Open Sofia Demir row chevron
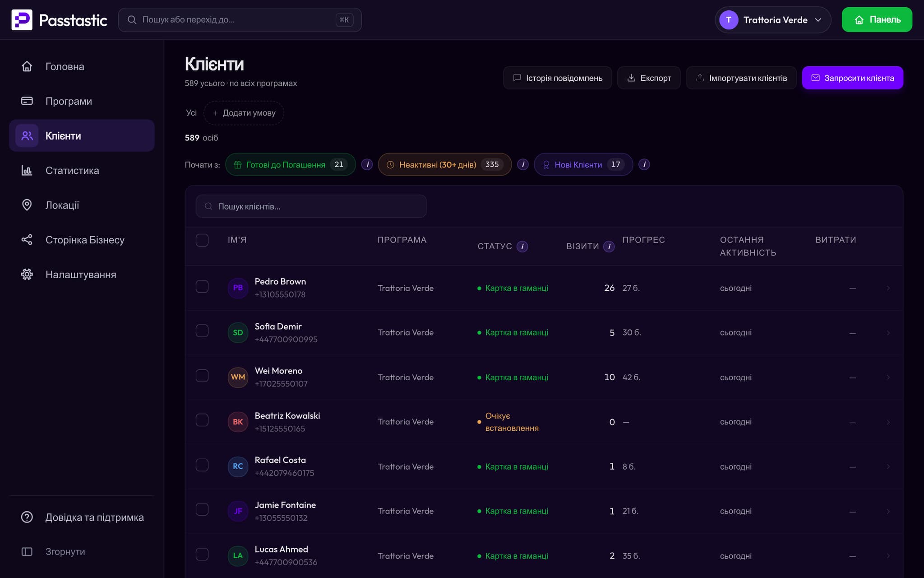The width and height of the screenshot is (924, 578). (888, 333)
